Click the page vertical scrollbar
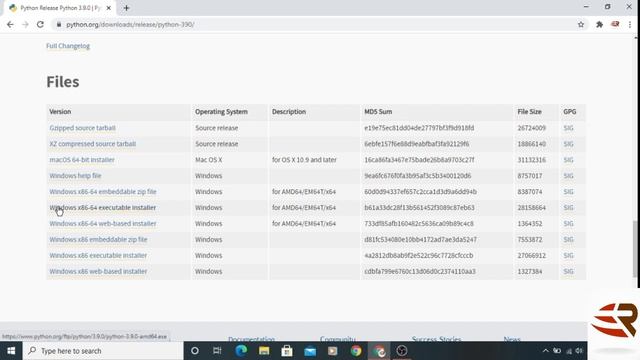 (635, 249)
